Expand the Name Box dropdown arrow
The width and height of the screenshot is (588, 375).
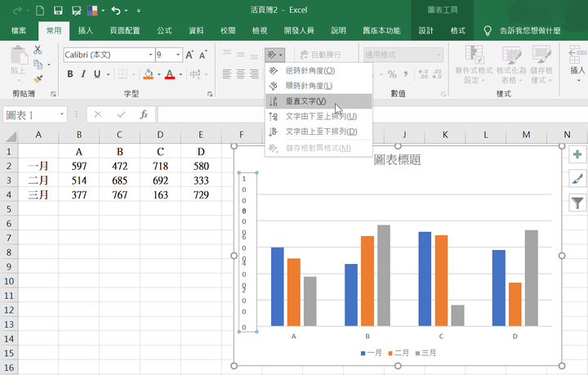click(61, 115)
